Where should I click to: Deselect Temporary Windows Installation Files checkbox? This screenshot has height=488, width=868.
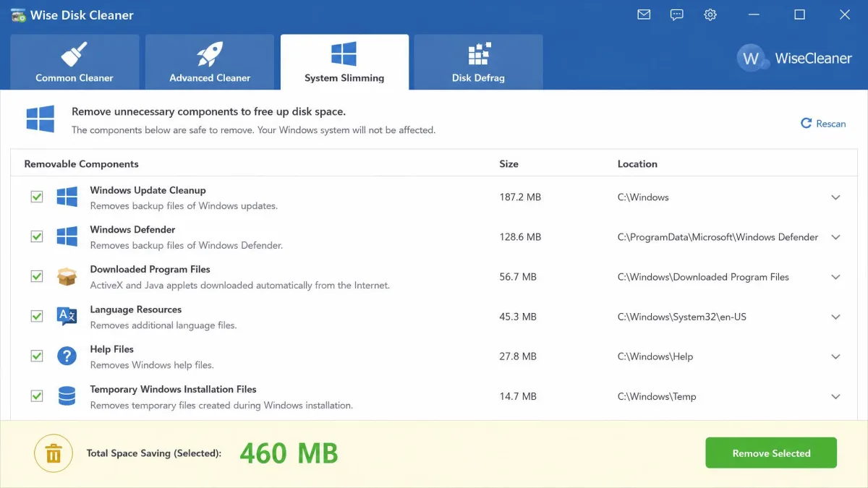click(36, 395)
